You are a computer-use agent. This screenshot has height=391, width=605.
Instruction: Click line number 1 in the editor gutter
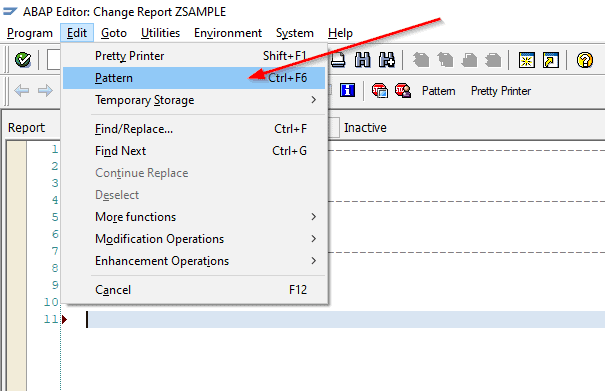55,149
